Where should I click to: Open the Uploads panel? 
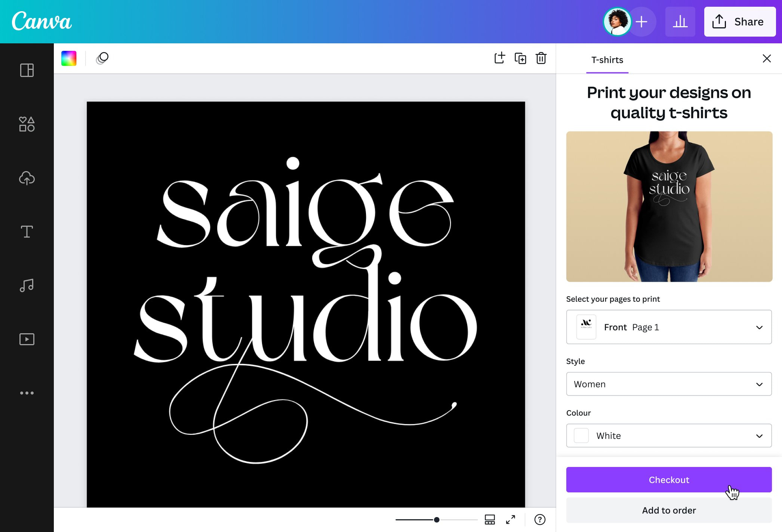pyautogui.click(x=27, y=178)
